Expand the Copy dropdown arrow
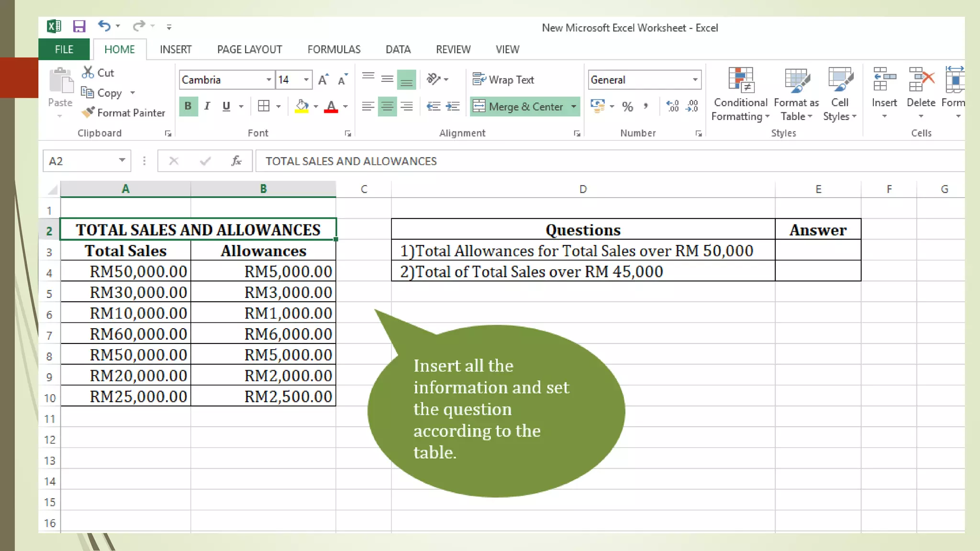 [x=133, y=93]
